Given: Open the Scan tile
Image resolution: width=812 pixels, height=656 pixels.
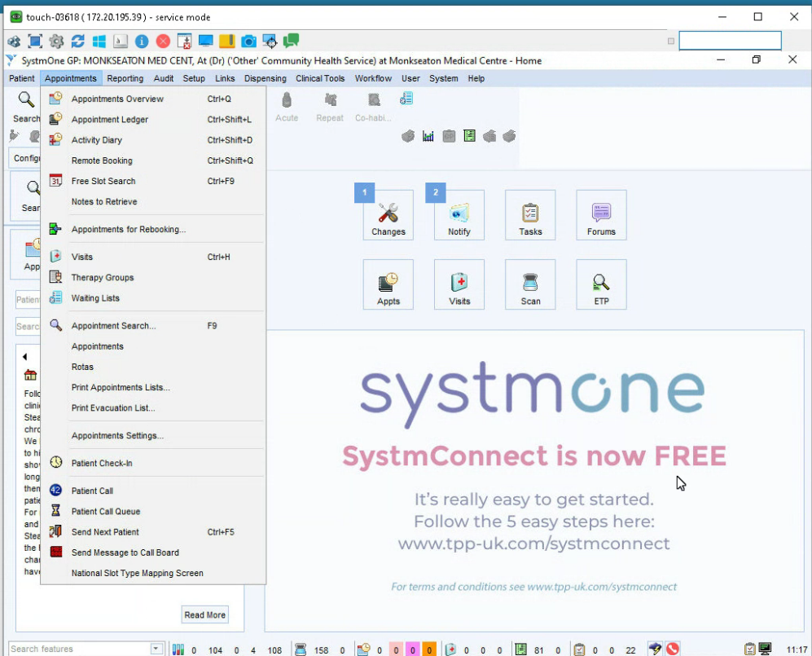Looking at the screenshot, I should [x=530, y=284].
